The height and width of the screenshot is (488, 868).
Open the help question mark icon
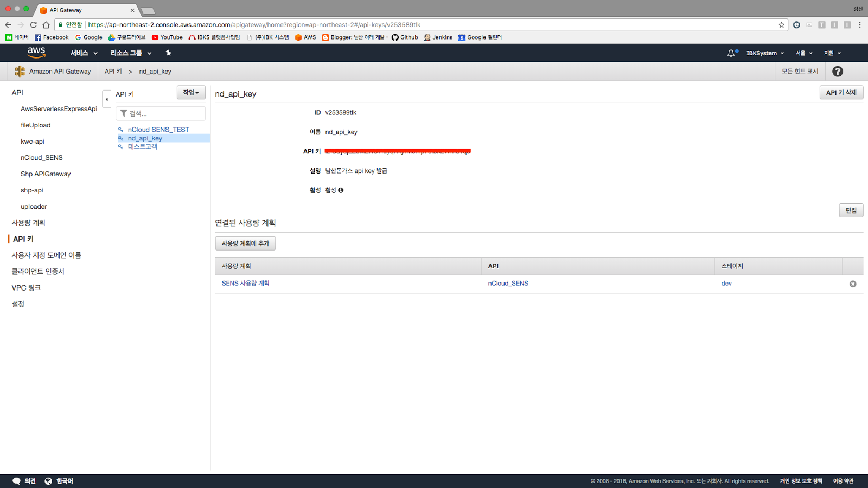[838, 72]
